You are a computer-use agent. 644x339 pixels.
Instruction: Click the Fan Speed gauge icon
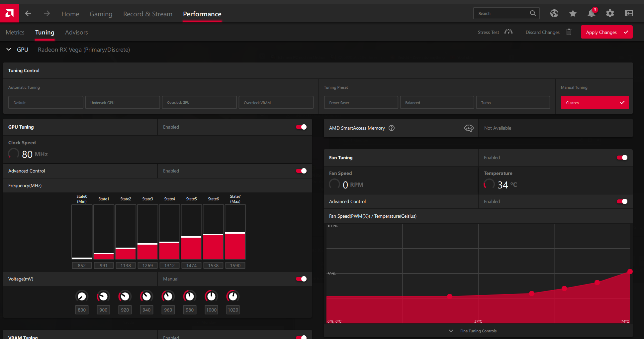(x=334, y=184)
